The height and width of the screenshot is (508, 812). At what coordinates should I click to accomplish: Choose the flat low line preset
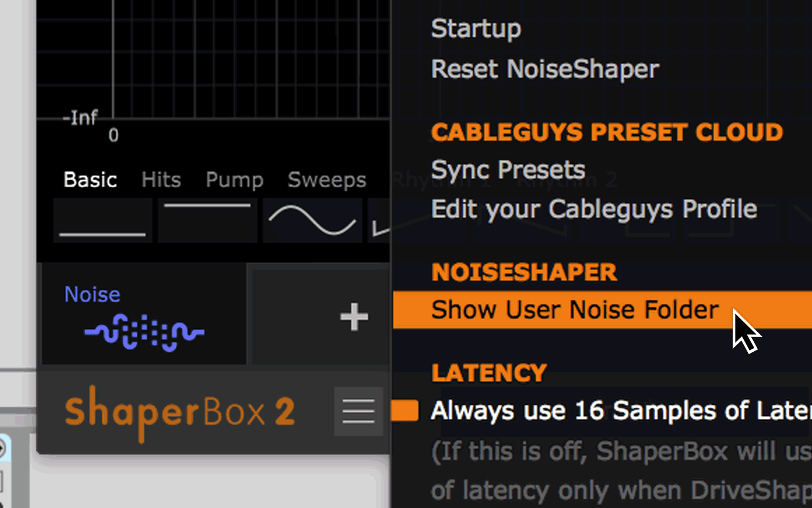tap(103, 220)
